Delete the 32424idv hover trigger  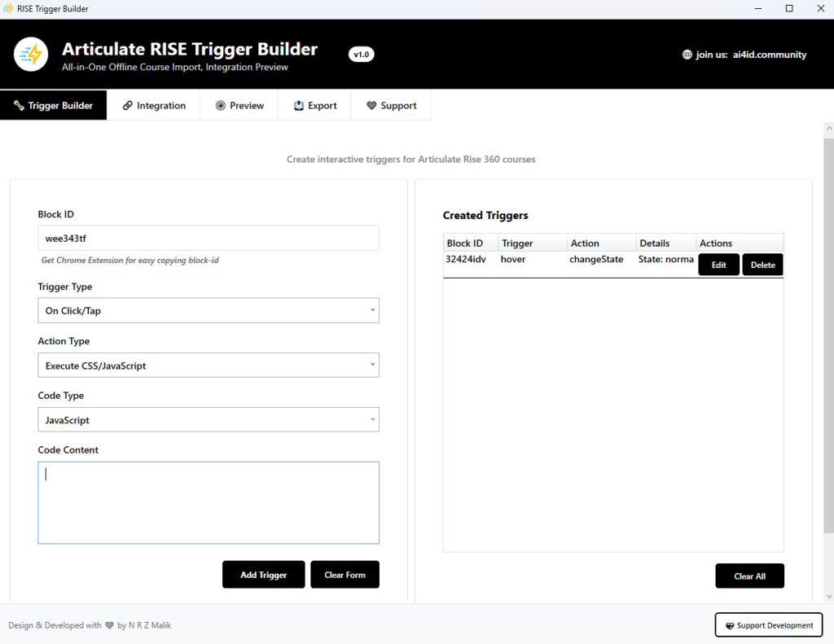[762, 265]
